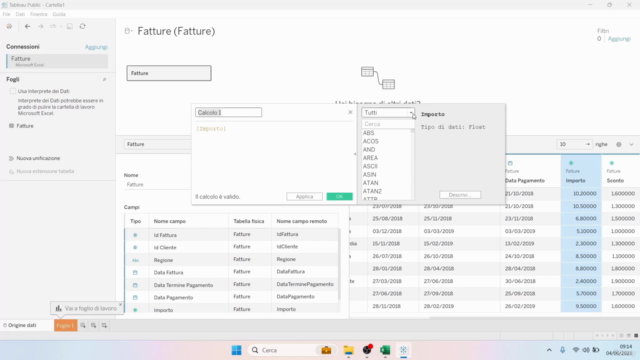
Task: Select the ASIN function in list
Action: tap(369, 175)
